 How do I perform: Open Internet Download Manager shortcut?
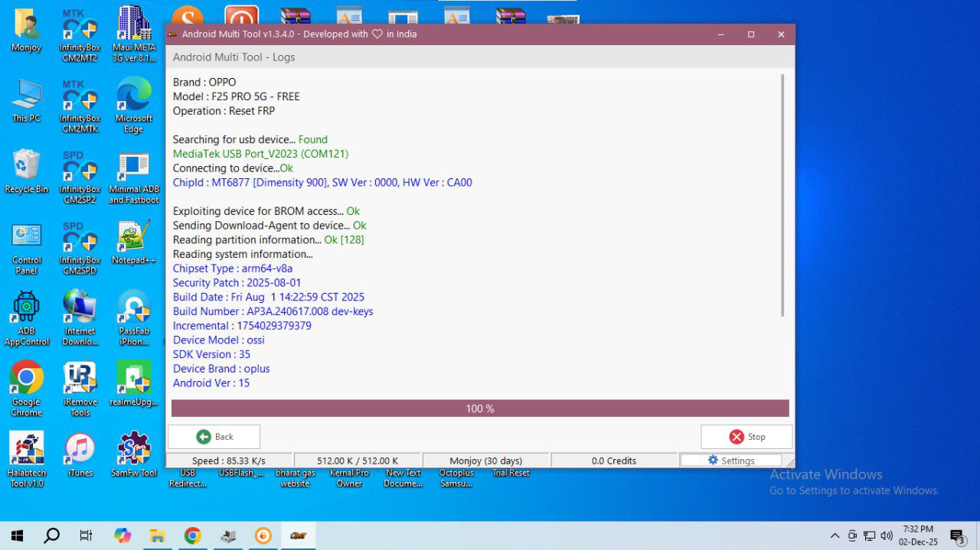80,319
